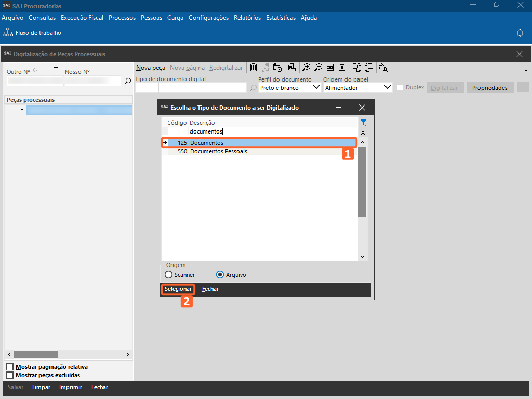Click the notification bell icon
Screen dimensions: 532x399
pos(520,33)
